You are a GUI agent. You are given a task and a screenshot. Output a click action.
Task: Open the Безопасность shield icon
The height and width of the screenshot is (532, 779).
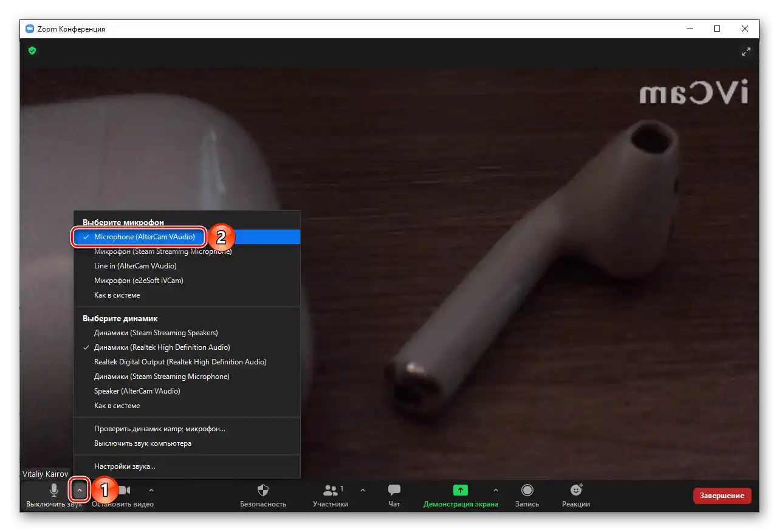pyautogui.click(x=263, y=490)
